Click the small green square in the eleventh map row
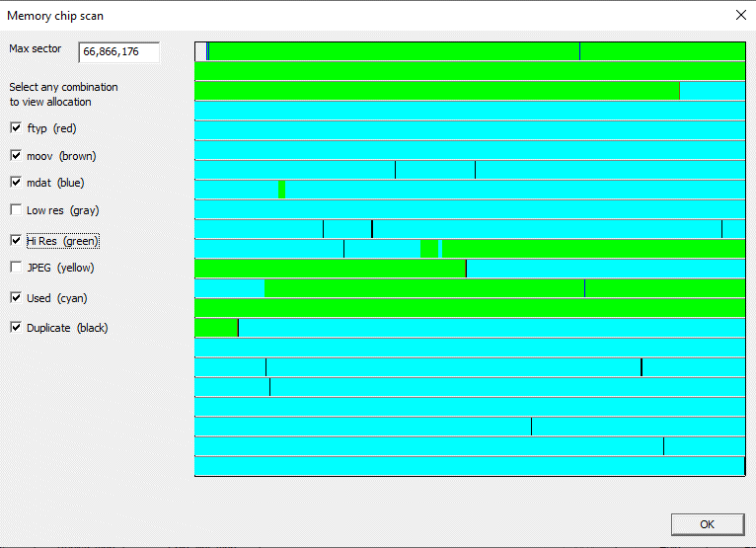Viewport: 756px width, 548px height. point(428,249)
